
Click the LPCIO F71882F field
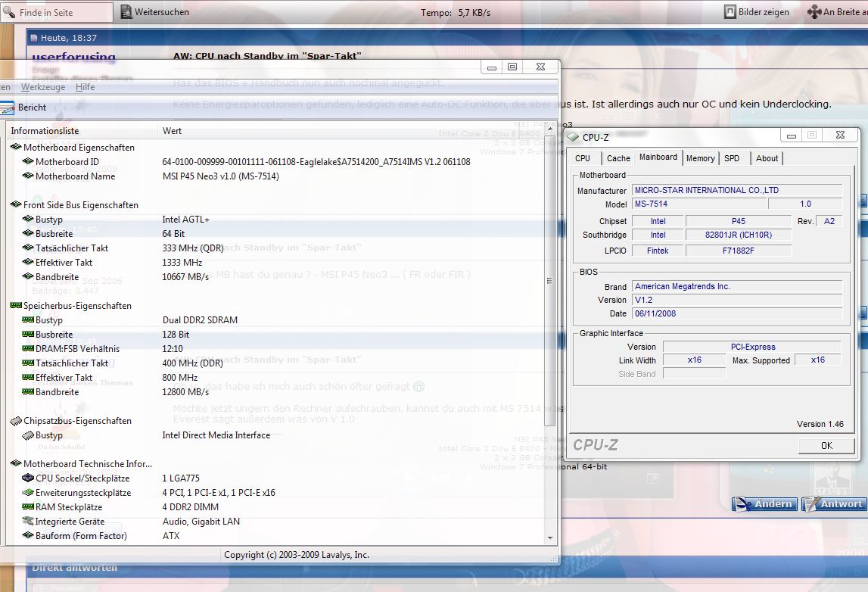point(739,251)
